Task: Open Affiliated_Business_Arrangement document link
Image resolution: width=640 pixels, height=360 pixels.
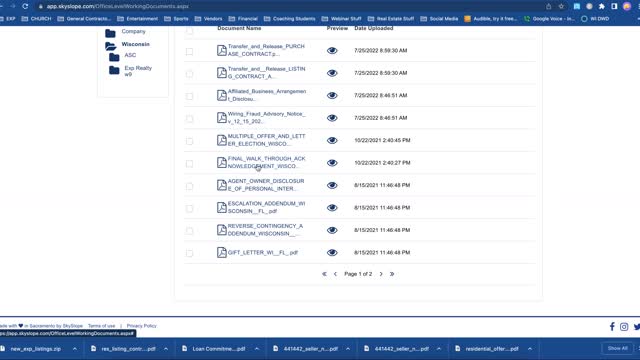Action: [267, 95]
